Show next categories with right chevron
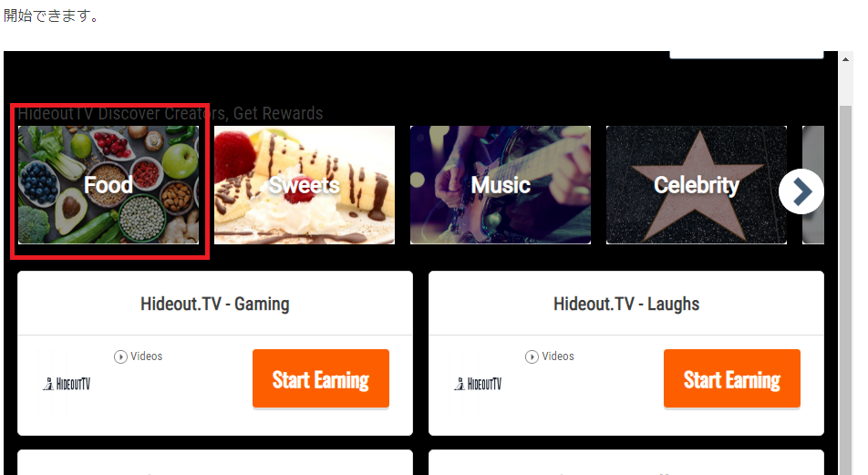This screenshot has height=475, width=868. point(801,191)
